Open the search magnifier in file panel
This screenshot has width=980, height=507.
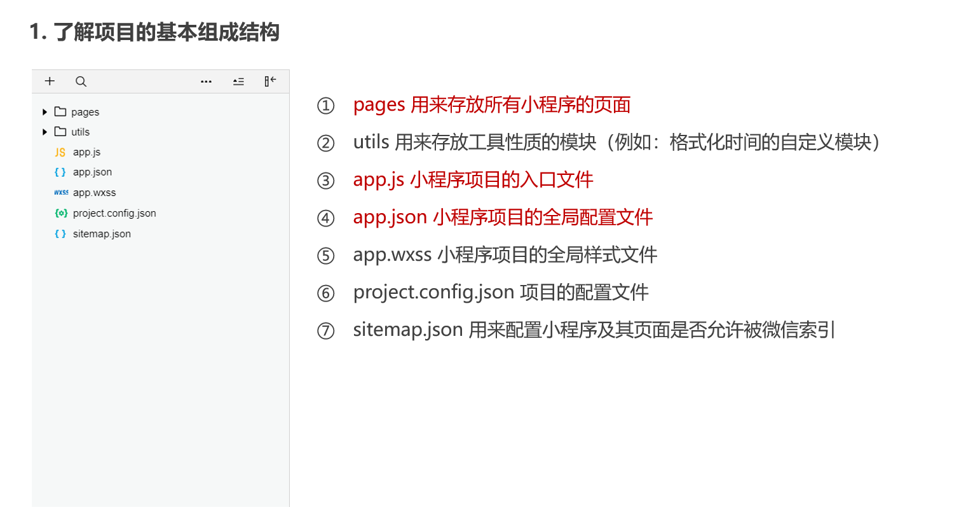[81, 81]
